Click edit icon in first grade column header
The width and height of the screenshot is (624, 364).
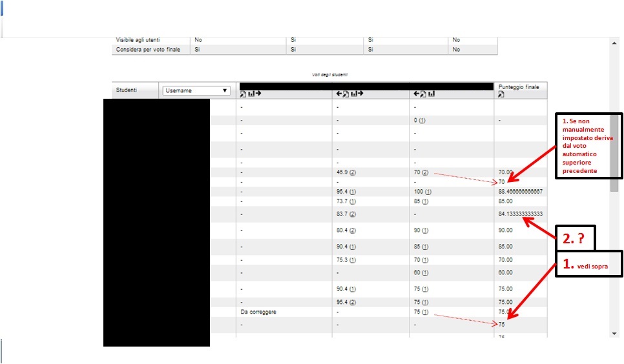pos(243,94)
